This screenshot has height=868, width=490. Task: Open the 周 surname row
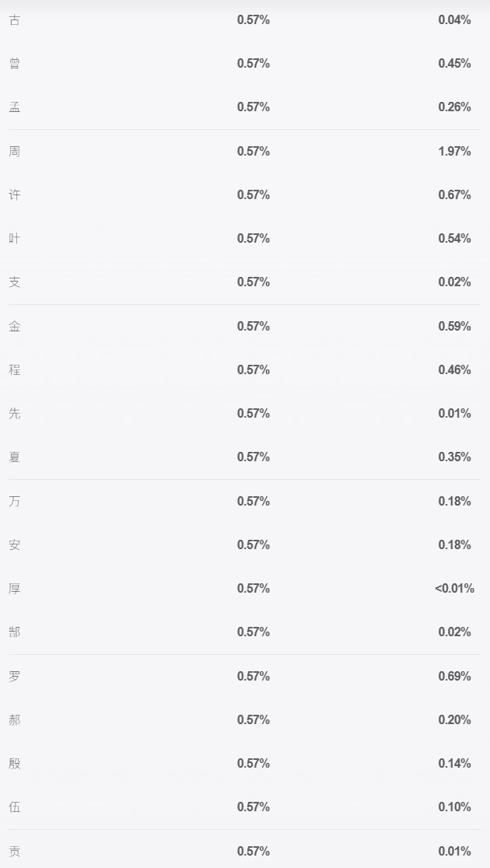tap(15, 151)
